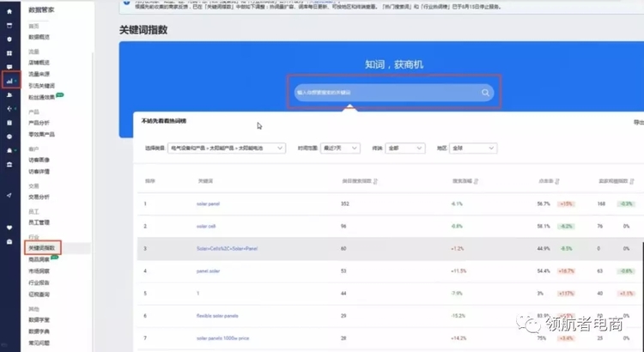Open the region 全球 dropdown
The height and width of the screenshot is (352, 644).
pyautogui.click(x=473, y=148)
